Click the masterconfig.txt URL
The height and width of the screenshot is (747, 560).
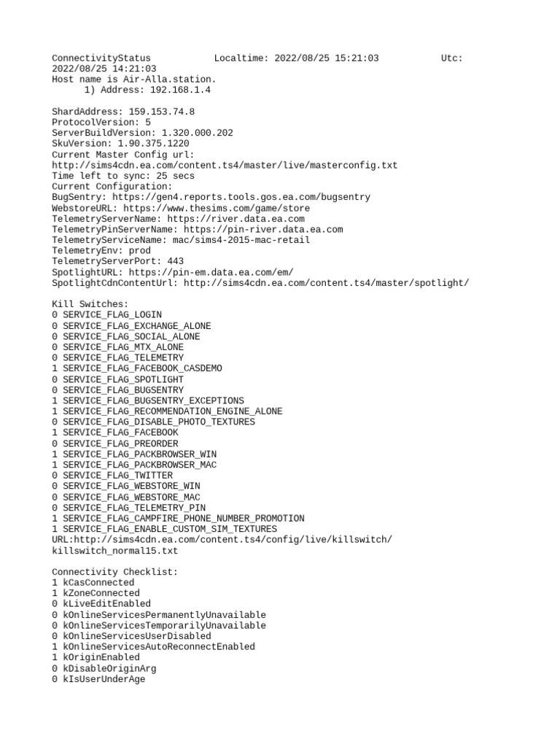pos(225,166)
